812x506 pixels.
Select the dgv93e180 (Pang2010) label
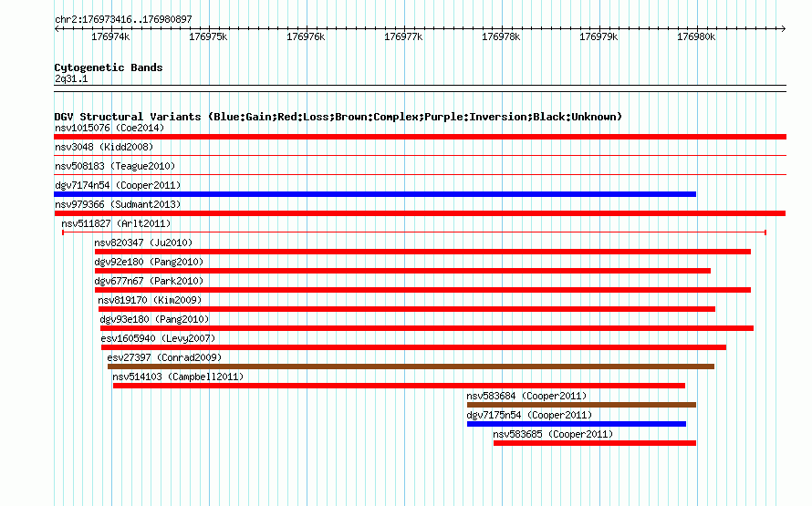coord(154,319)
